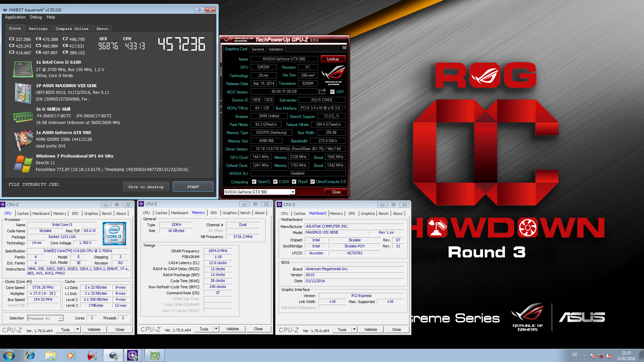Click the CPU-Z taskbar icon
The width and height of the screenshot is (644, 362).
[x=132, y=355]
